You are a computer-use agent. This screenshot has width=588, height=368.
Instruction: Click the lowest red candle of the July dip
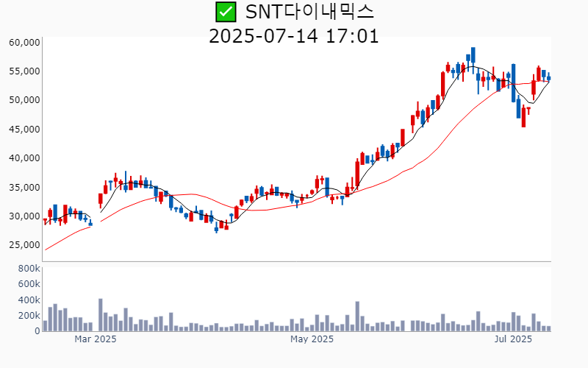[x=523, y=117]
